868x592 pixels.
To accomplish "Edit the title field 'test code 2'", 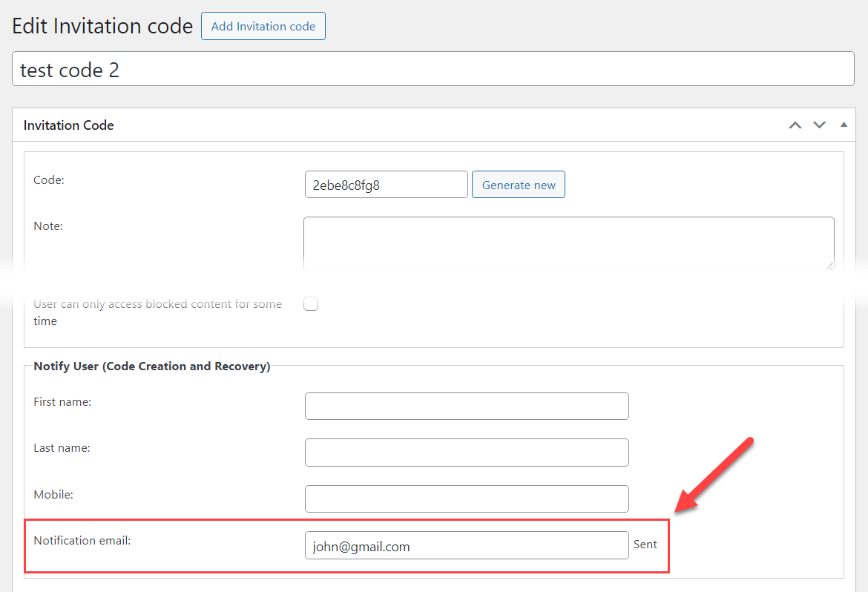I will [x=433, y=69].
